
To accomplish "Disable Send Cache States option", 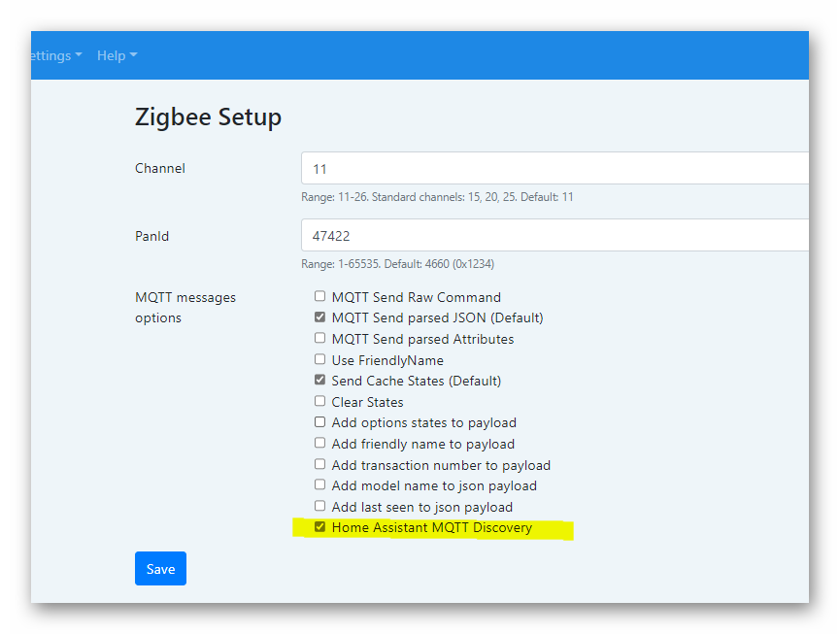I will click(x=319, y=381).
